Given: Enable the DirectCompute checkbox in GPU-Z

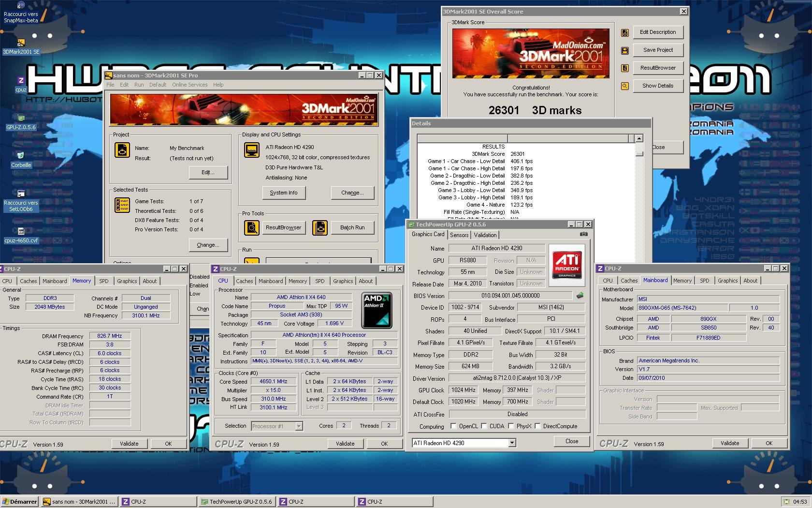Looking at the screenshot, I should 537,426.
